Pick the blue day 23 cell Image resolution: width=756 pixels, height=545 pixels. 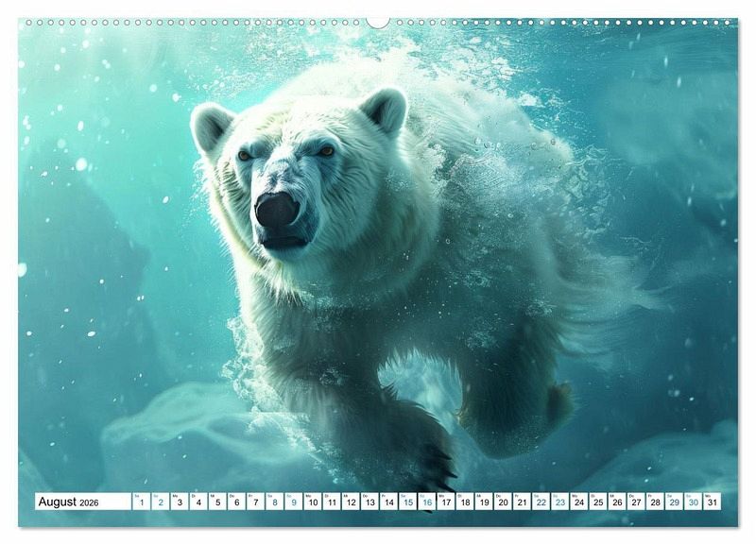pos(560,502)
